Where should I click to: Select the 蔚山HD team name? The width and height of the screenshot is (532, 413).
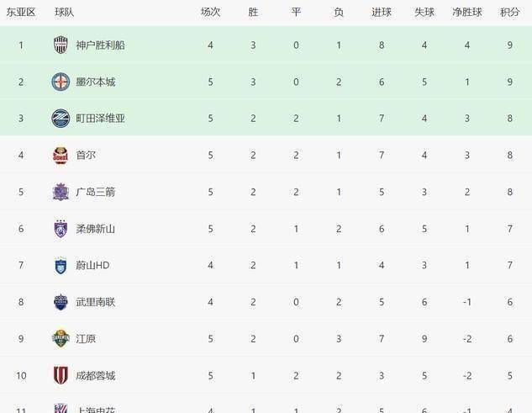pos(92,266)
